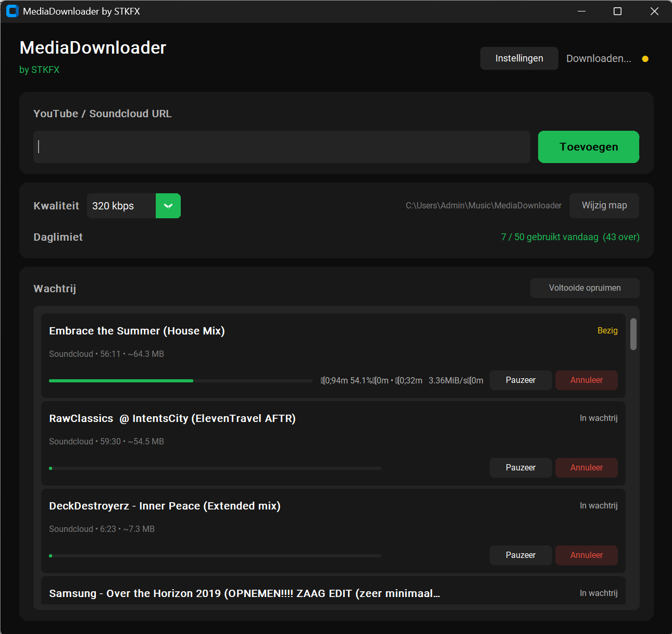Pause the Embrace the Summer download
Image resolution: width=672 pixels, height=634 pixels.
pyautogui.click(x=520, y=380)
